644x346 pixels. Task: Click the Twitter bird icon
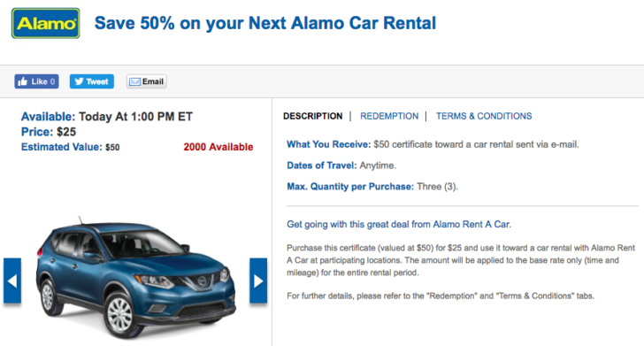click(x=79, y=81)
